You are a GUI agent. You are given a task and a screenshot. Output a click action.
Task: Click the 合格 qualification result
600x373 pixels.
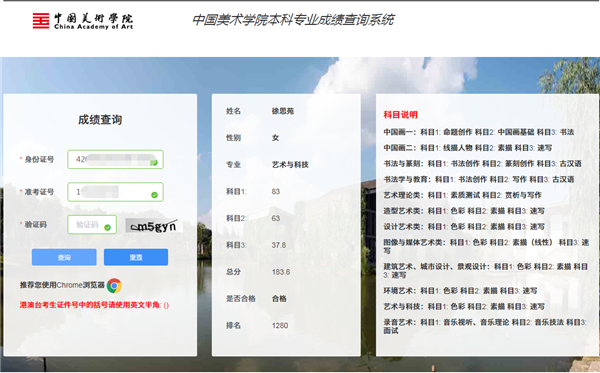279,299
